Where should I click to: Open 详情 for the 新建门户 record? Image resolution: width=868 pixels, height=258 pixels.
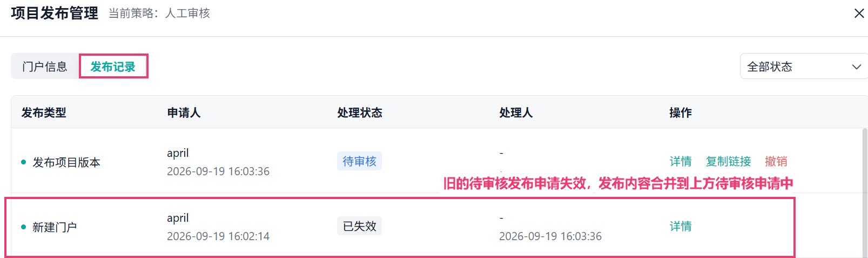pyautogui.click(x=681, y=226)
